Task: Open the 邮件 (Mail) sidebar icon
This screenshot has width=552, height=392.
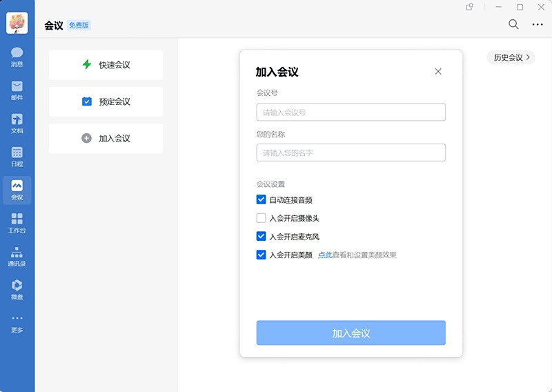Action: pyautogui.click(x=17, y=90)
